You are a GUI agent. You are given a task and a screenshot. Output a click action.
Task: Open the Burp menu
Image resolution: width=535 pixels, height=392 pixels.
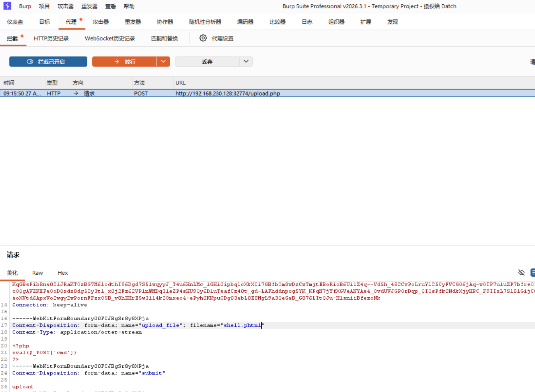pyautogui.click(x=25, y=6)
